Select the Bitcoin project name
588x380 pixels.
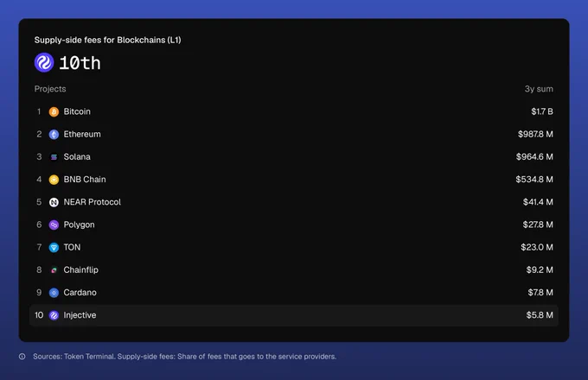(77, 111)
